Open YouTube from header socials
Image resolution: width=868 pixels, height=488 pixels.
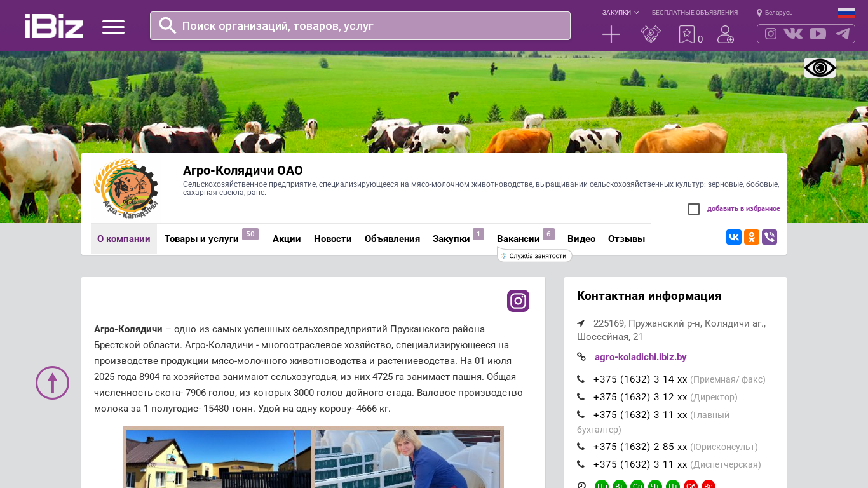click(818, 34)
